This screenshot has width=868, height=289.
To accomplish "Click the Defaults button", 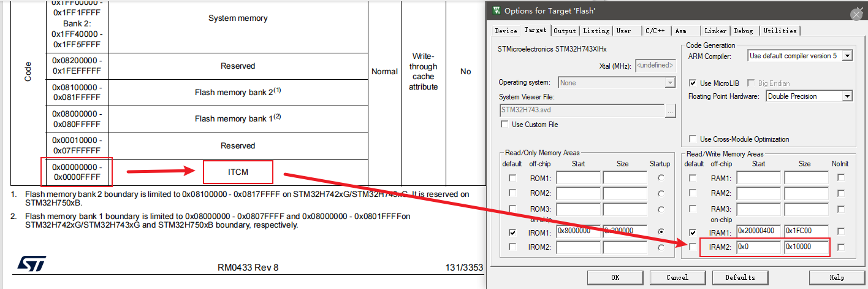I will pos(740,277).
